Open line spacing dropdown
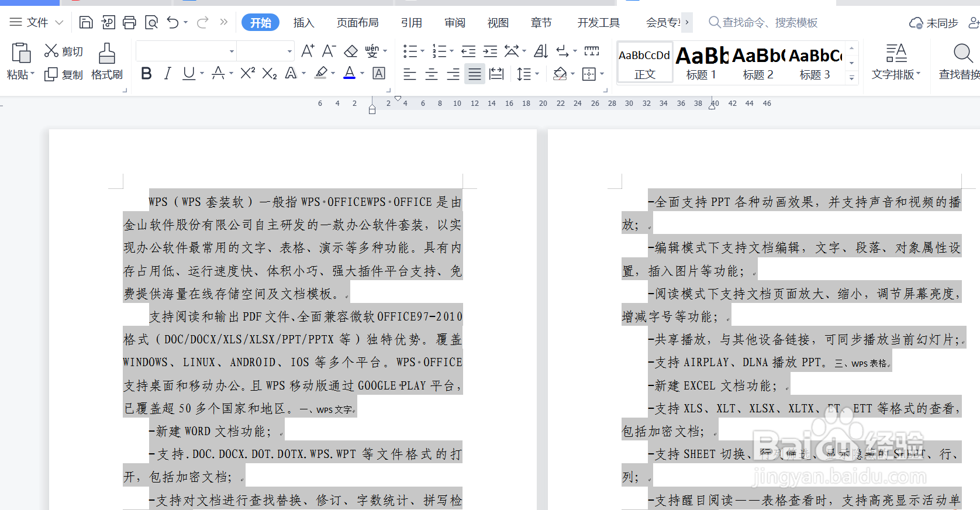 tap(537, 74)
